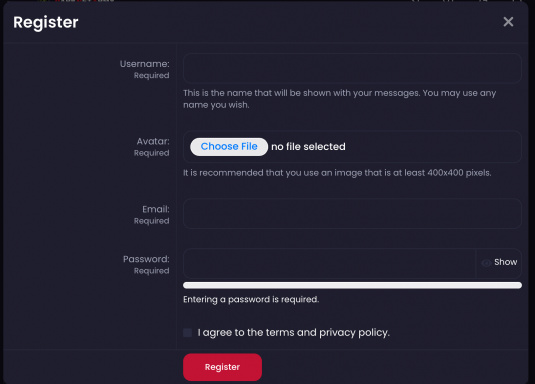Focus the Password input field
535x384 pixels.
pyautogui.click(x=329, y=263)
